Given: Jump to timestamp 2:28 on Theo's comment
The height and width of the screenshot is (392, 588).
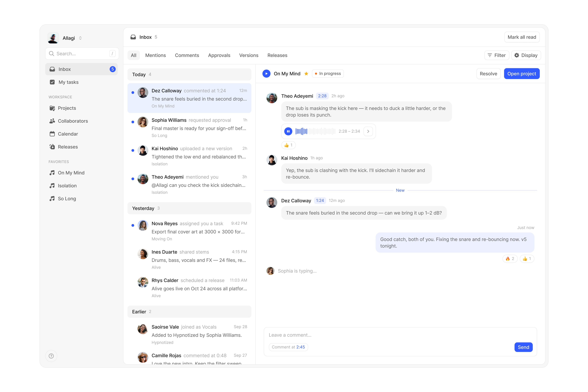Looking at the screenshot, I should click(322, 96).
